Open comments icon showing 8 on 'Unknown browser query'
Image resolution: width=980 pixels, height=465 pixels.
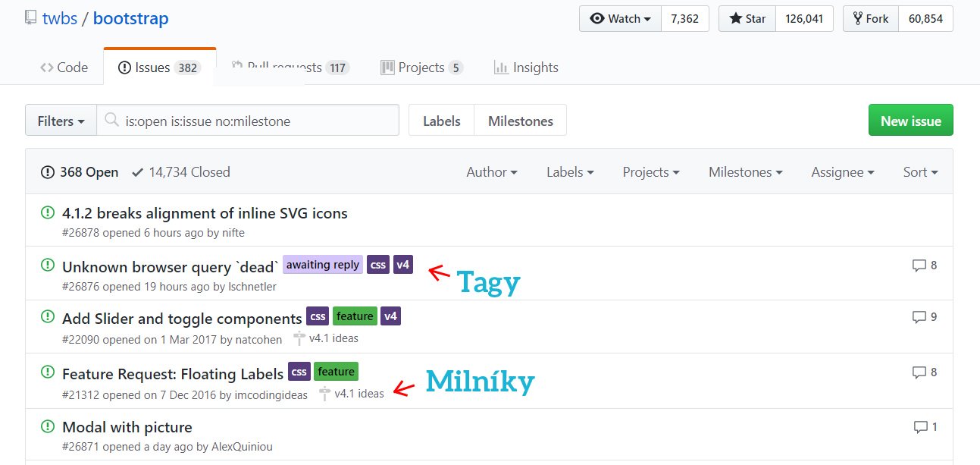[x=925, y=265]
